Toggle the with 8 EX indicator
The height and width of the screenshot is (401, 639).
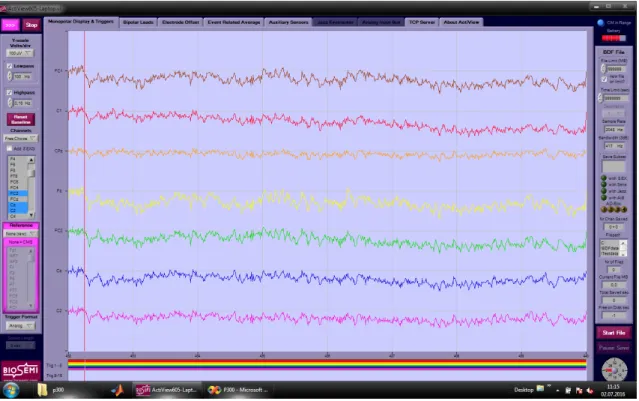click(604, 178)
